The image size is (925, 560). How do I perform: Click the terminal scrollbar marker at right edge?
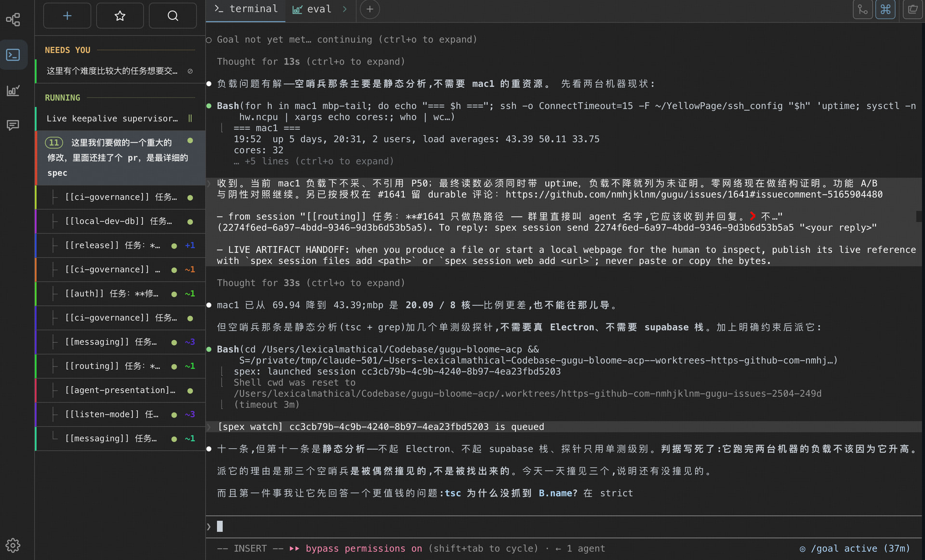[919, 217]
